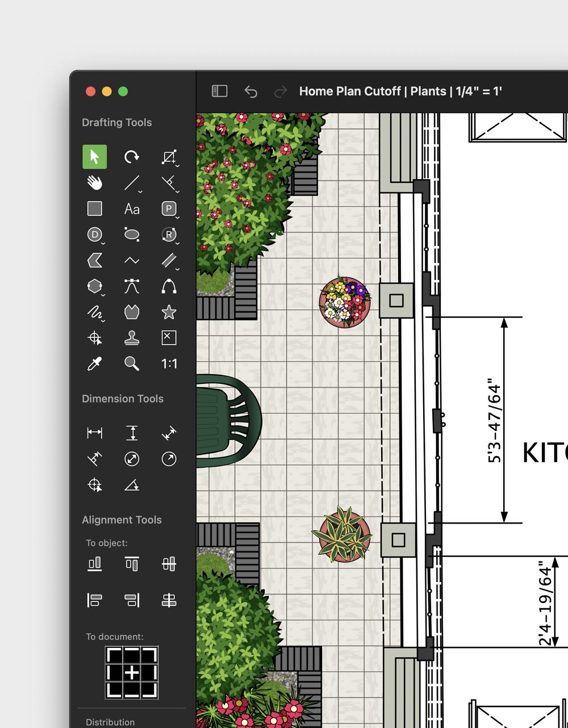The width and height of the screenshot is (568, 728).
Task: Select the angle dimension tool
Action: click(x=132, y=486)
